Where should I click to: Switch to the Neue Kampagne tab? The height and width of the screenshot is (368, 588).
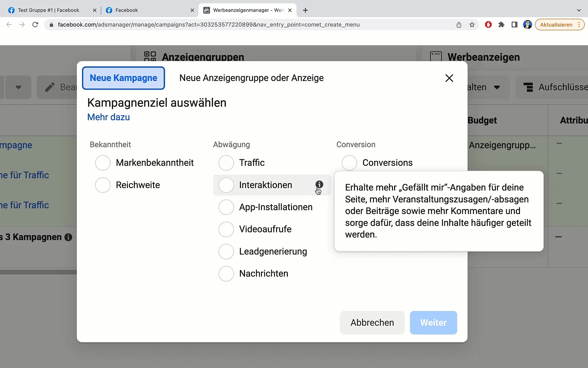tap(124, 78)
